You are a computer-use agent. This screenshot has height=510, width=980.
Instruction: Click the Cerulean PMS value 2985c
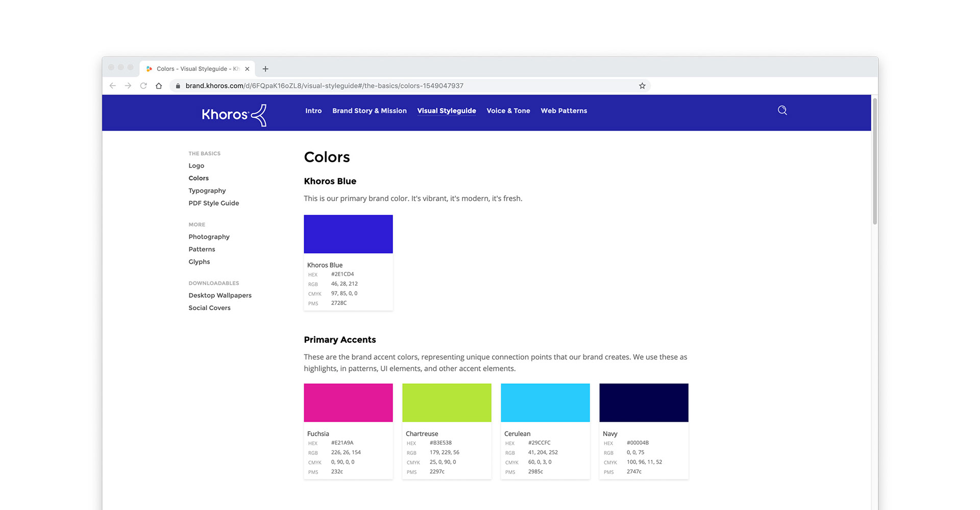point(535,472)
